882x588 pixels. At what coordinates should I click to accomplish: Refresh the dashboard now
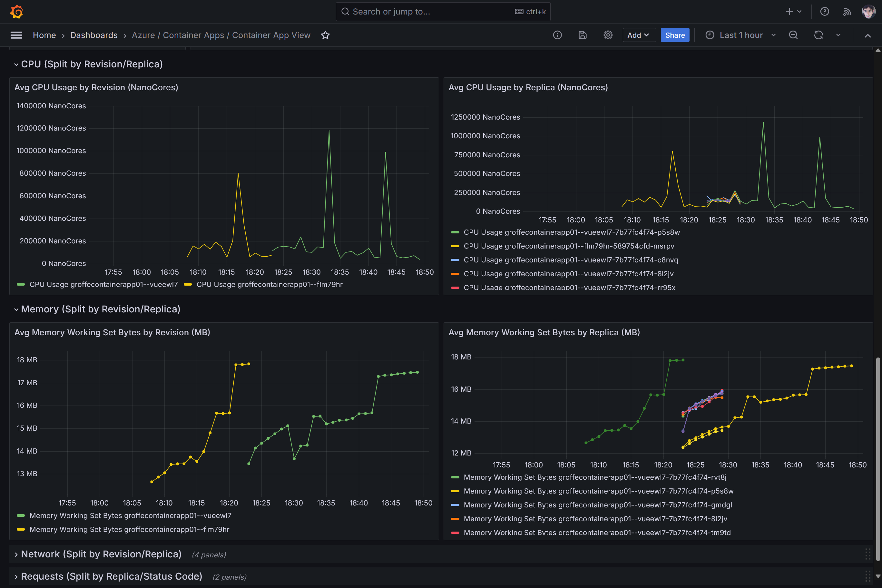pyautogui.click(x=818, y=35)
